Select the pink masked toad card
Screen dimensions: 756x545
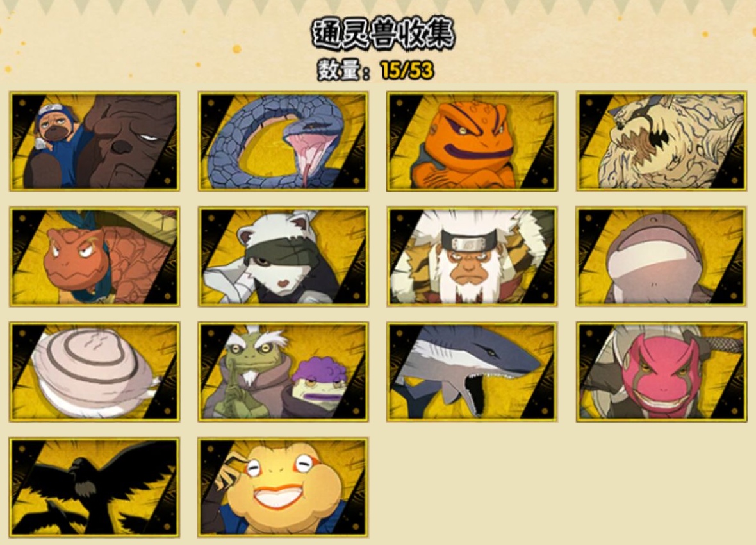[661, 372]
